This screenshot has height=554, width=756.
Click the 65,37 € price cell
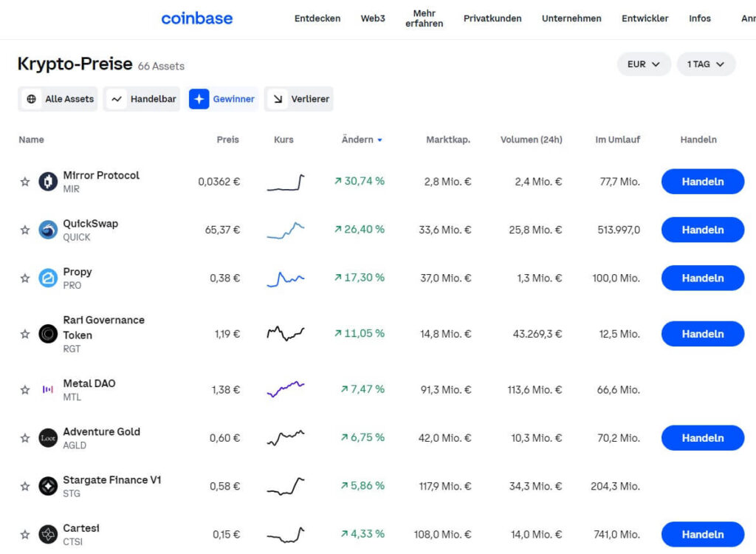coord(222,230)
